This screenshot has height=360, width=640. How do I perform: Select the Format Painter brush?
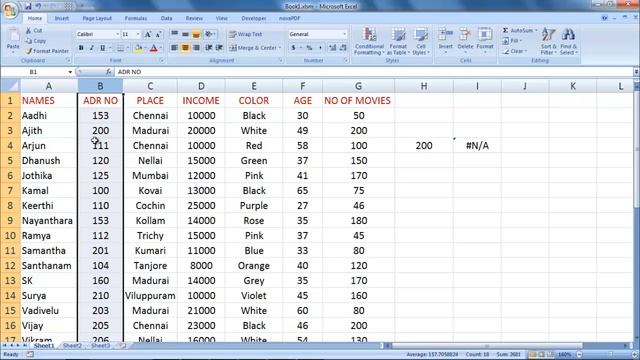click(x=29, y=51)
